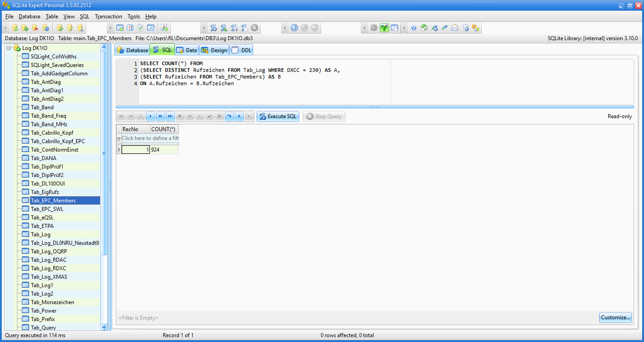This screenshot has height=342, width=644.
Task: Switch to the Design tab
Action: click(x=214, y=50)
